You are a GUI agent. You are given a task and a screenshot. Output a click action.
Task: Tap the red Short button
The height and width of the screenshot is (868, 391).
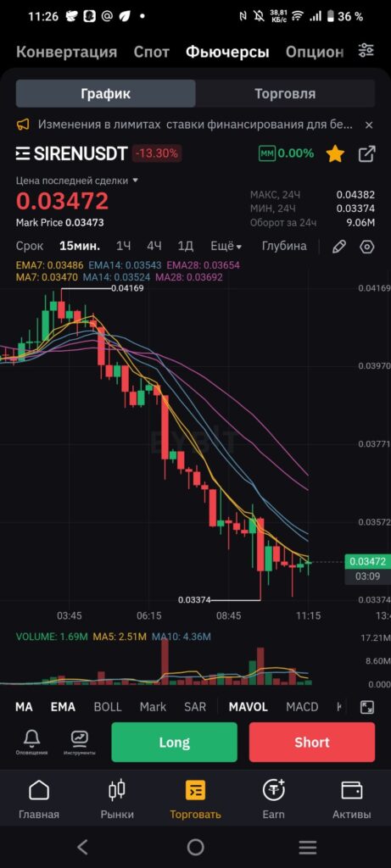pyautogui.click(x=312, y=743)
